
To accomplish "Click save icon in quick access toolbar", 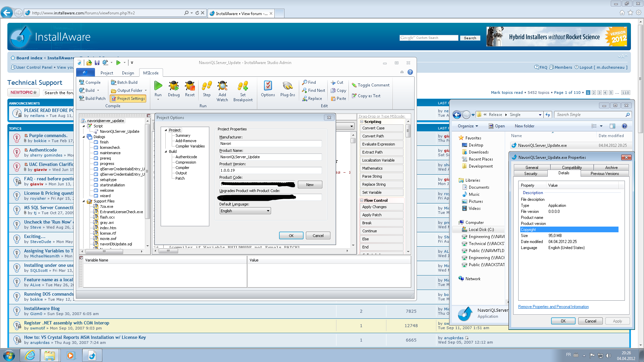I will coord(97,63).
